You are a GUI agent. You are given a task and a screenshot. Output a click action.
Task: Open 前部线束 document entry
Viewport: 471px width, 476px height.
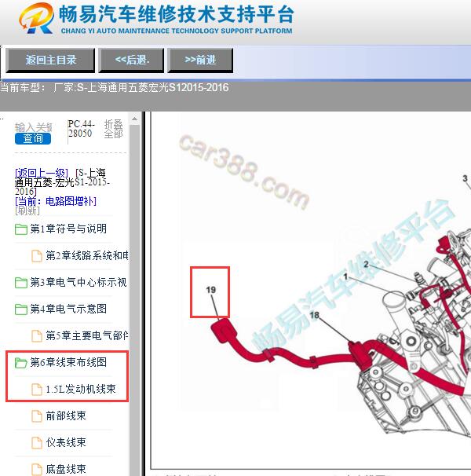[x=66, y=416]
